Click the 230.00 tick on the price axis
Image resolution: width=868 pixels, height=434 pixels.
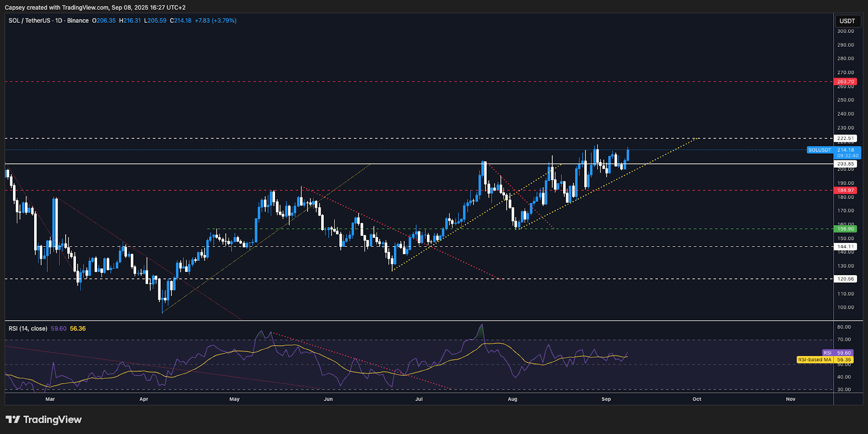(845, 128)
